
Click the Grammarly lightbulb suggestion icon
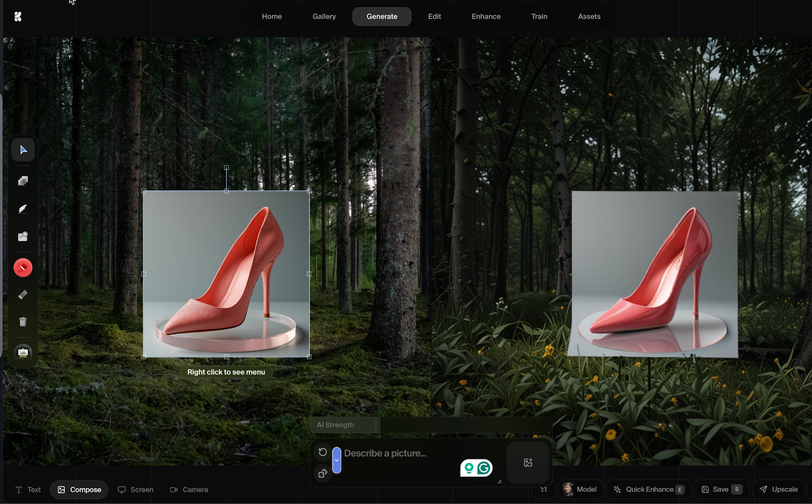point(469,468)
